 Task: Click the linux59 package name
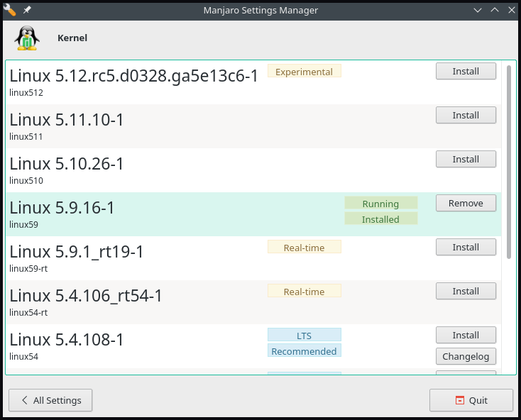point(23,224)
